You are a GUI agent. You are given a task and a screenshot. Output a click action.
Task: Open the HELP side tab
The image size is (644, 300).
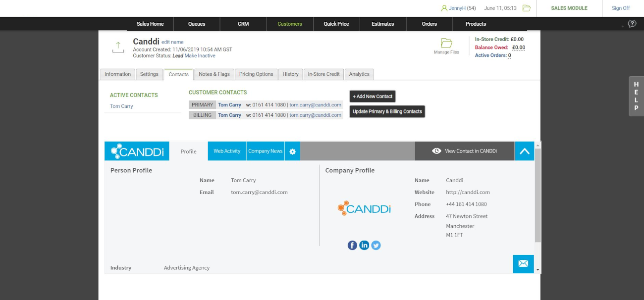click(x=636, y=97)
